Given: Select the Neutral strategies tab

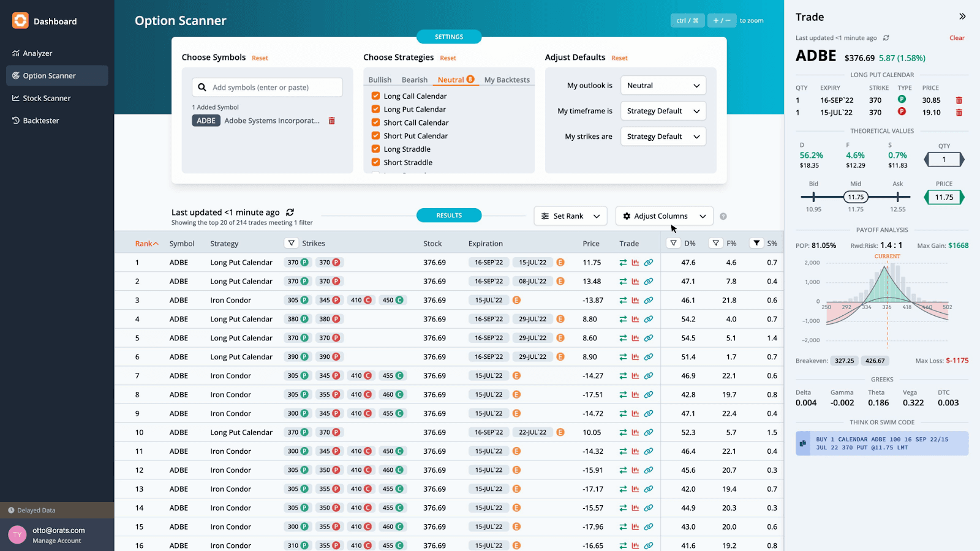Looking at the screenshot, I should (456, 80).
